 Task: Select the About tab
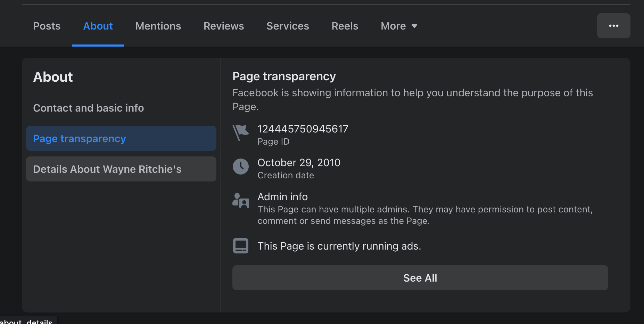pos(98,26)
